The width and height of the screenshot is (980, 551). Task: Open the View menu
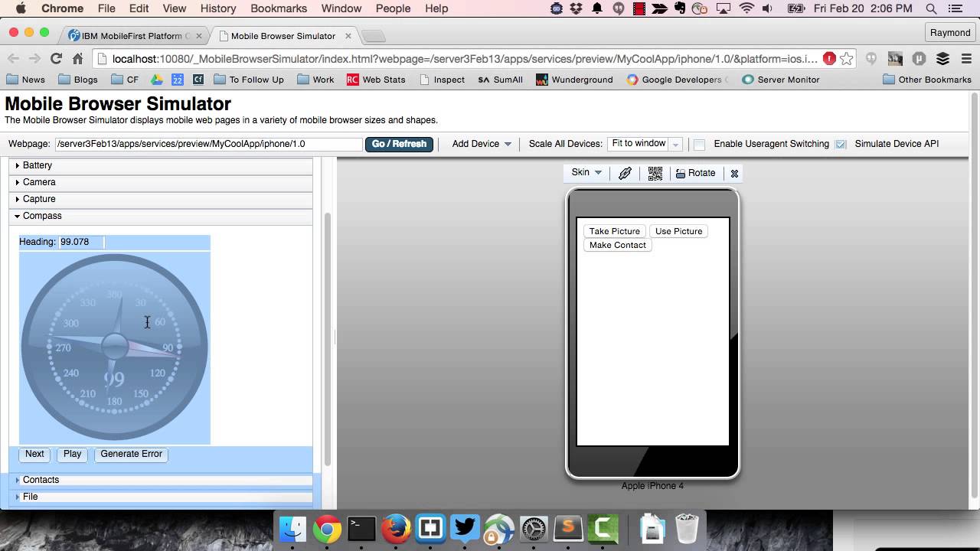pyautogui.click(x=175, y=8)
